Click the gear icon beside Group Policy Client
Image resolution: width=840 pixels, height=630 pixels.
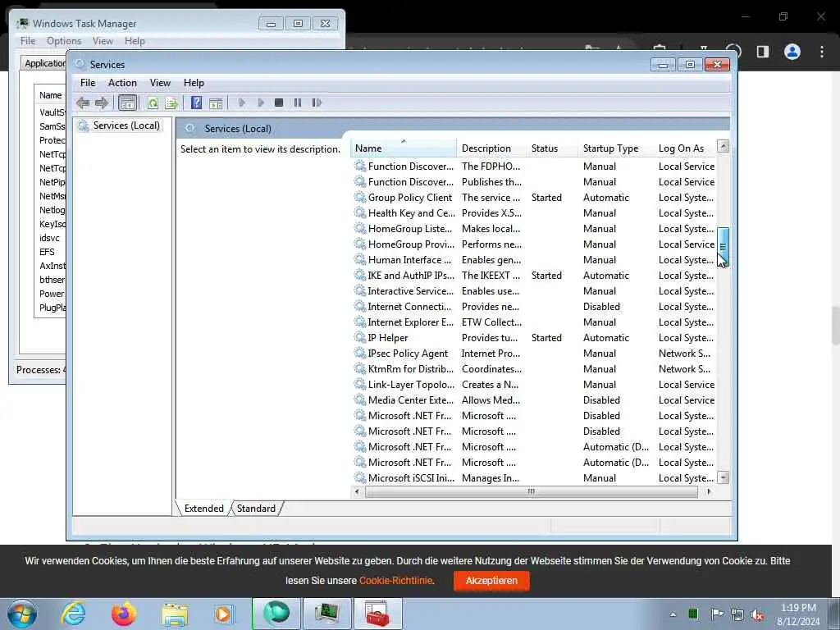(360, 197)
